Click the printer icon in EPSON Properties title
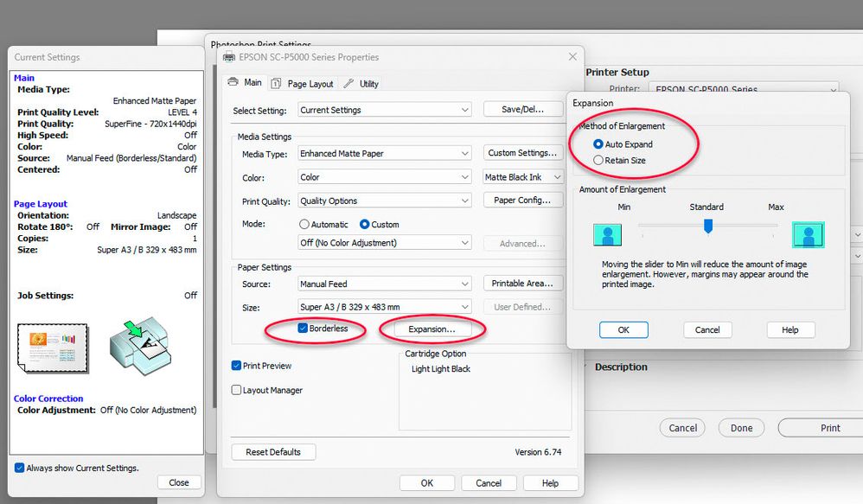Viewport: 863px width, 504px height. [x=229, y=57]
